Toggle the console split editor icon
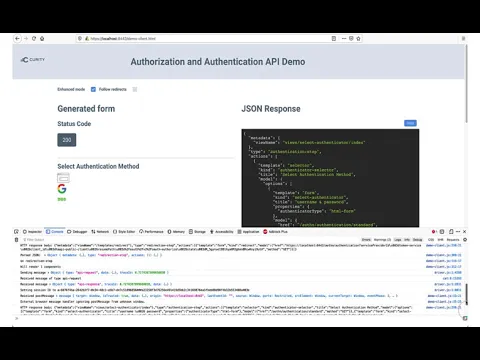 tap(465, 319)
